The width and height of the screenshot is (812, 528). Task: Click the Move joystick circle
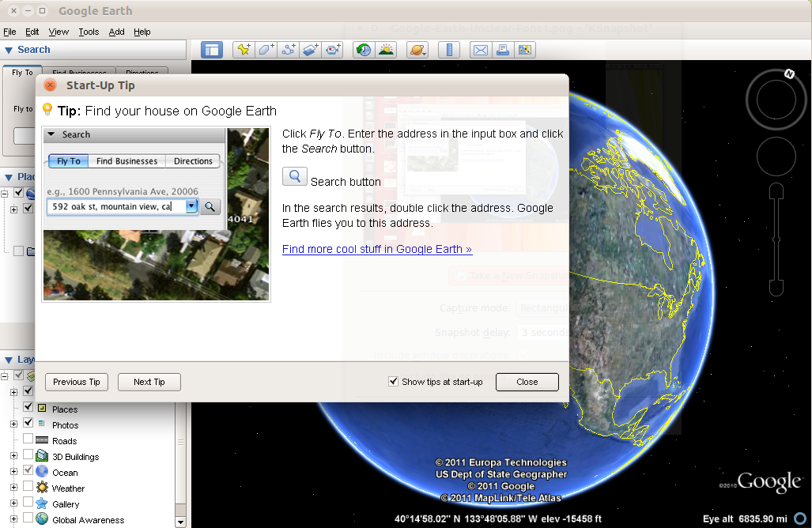pyautogui.click(x=776, y=157)
